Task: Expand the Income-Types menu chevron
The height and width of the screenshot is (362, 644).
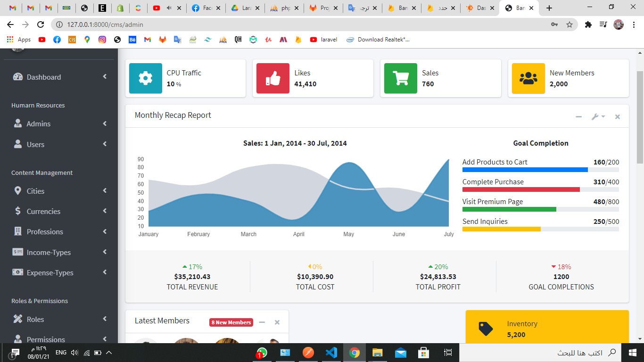Action: 105,252
